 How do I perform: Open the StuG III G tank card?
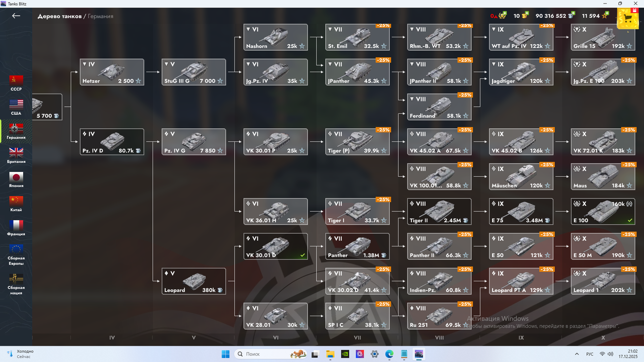(194, 72)
